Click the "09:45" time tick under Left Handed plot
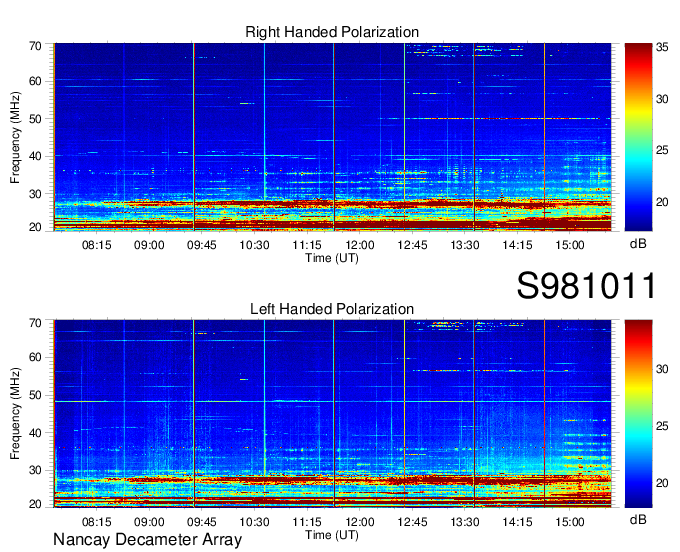This screenshot has width=680, height=552. pyautogui.click(x=202, y=522)
